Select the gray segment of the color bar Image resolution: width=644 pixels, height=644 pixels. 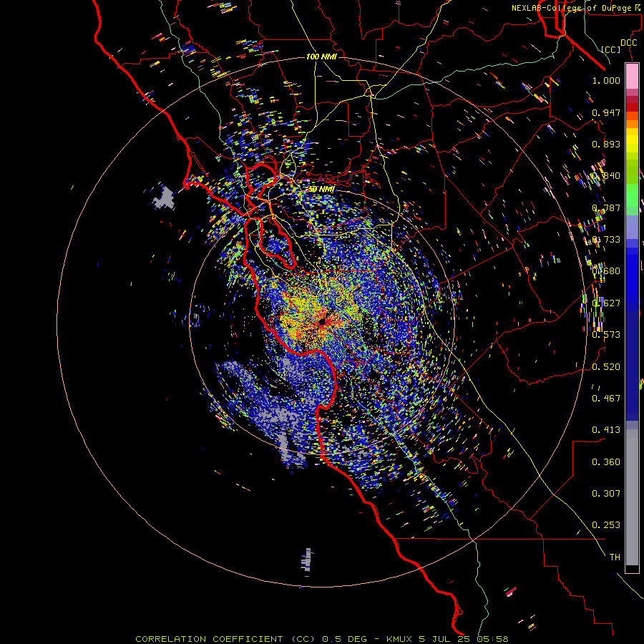632,497
